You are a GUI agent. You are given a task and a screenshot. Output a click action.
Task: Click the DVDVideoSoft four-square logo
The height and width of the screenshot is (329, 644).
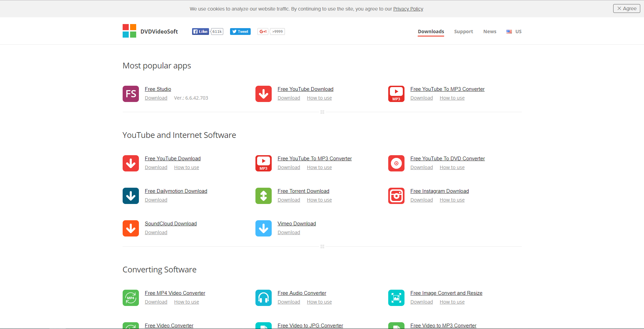(x=129, y=31)
